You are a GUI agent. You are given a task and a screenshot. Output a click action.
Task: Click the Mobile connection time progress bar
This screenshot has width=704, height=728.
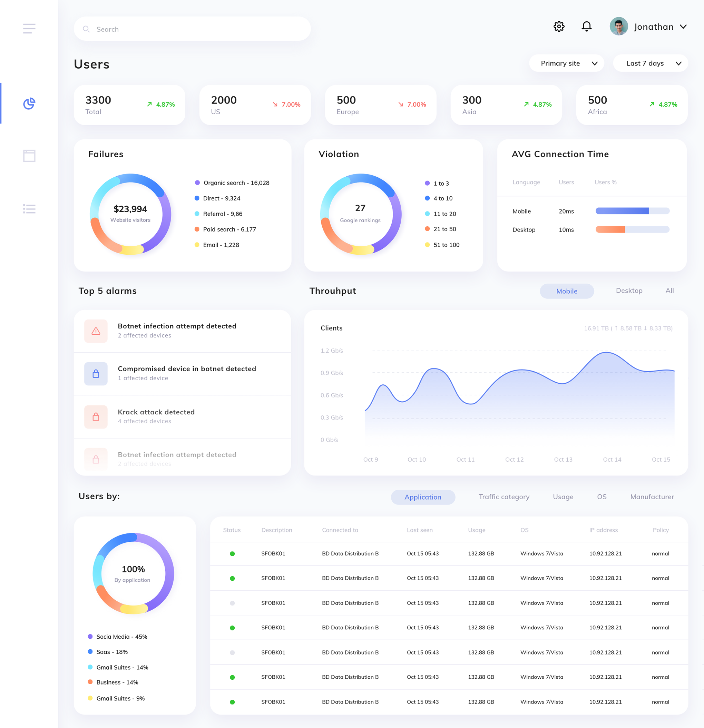pyautogui.click(x=632, y=211)
